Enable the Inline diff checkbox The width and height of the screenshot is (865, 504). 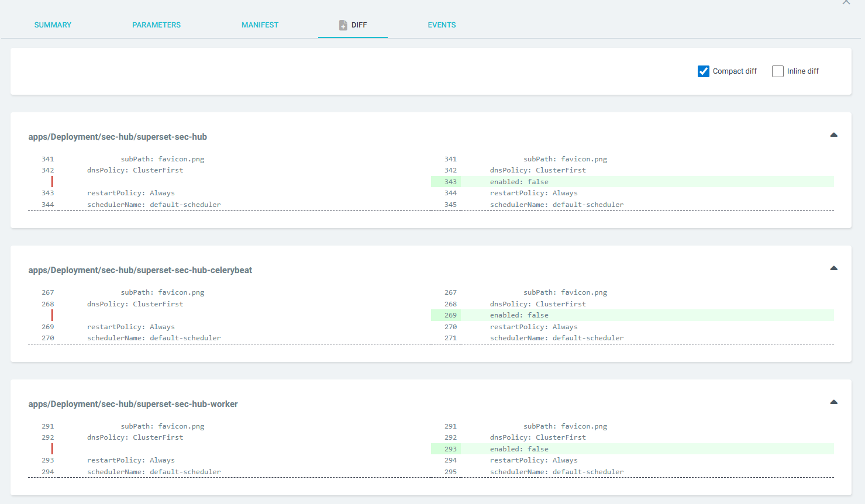coord(778,71)
